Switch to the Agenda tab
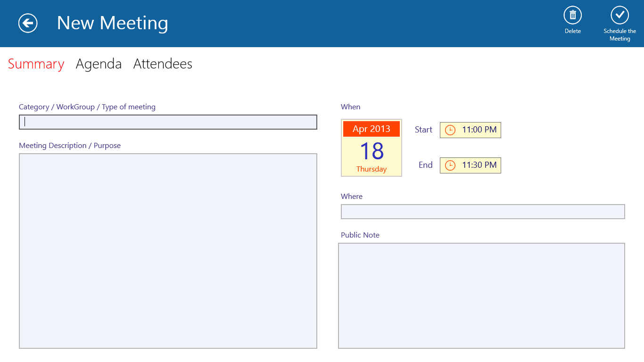This screenshot has width=644, height=362. 99,64
